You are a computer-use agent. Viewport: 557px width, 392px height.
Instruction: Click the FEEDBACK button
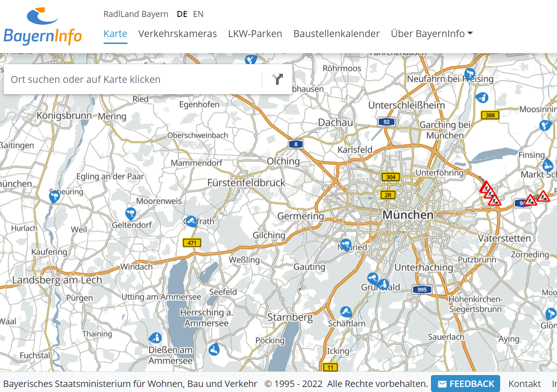click(465, 384)
